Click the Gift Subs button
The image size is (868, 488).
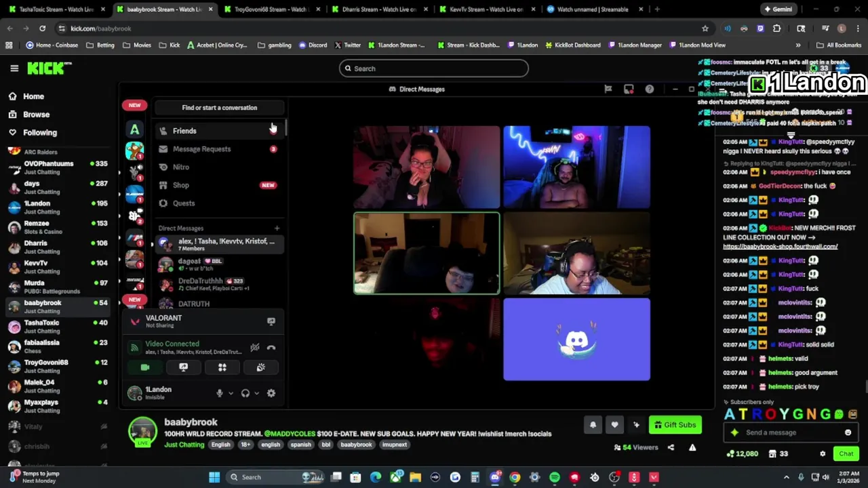coord(675,425)
